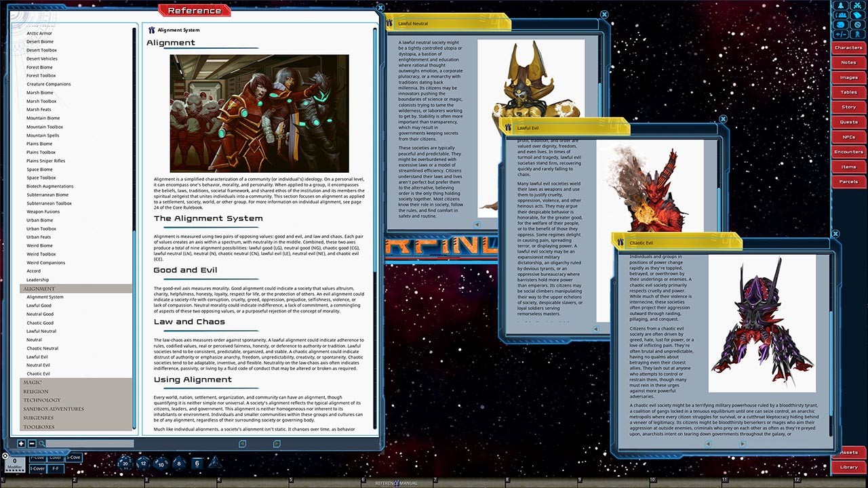
Task: Toggle the F-F modifier button
Action: pos(56,468)
